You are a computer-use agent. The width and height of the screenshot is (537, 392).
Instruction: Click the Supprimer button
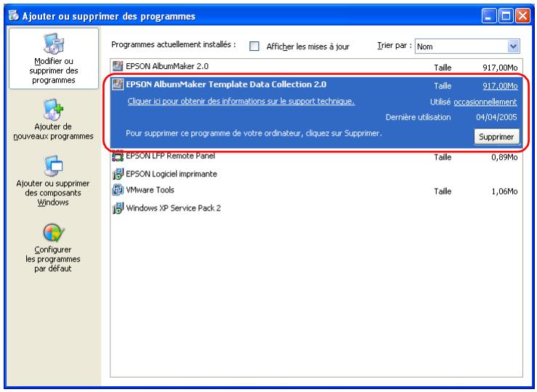click(496, 136)
